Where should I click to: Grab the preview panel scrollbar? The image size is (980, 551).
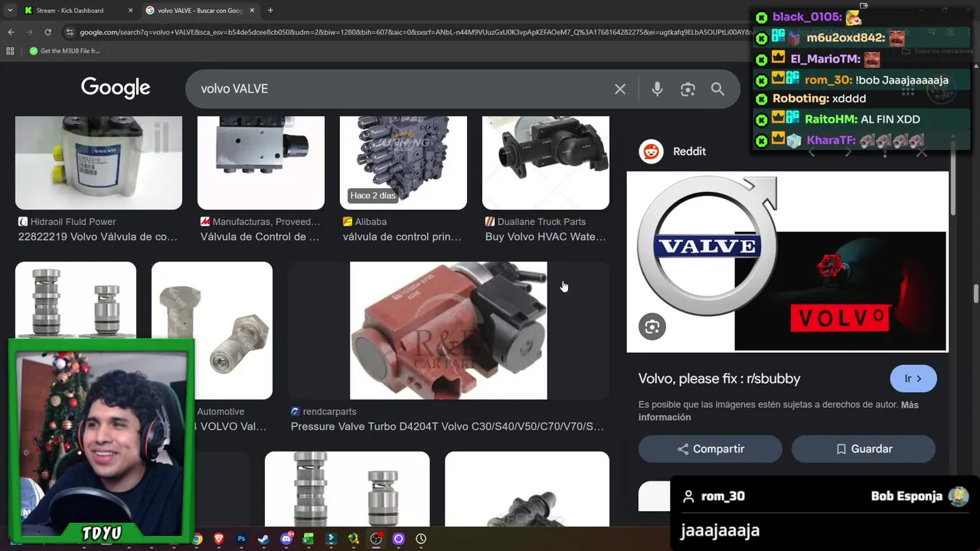(953, 180)
